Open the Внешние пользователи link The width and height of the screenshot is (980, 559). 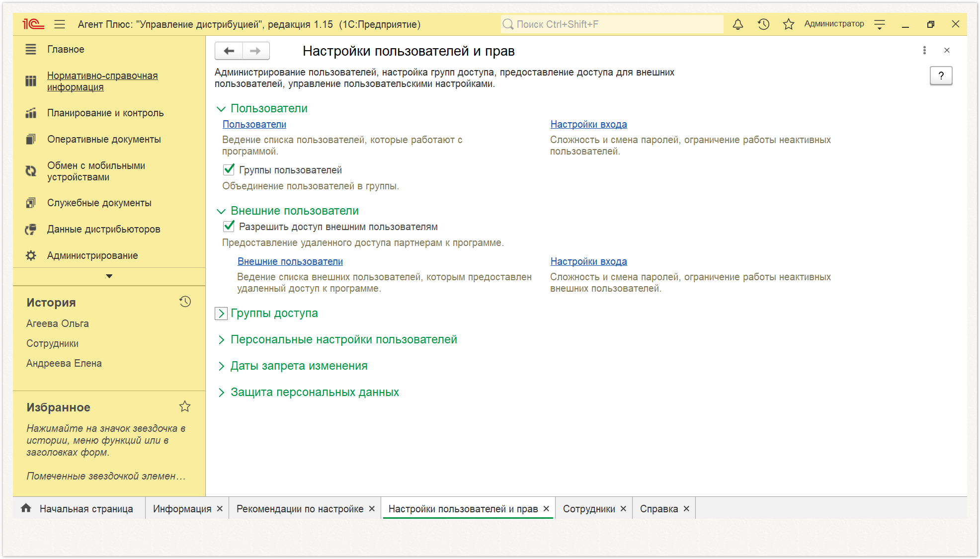click(x=290, y=261)
